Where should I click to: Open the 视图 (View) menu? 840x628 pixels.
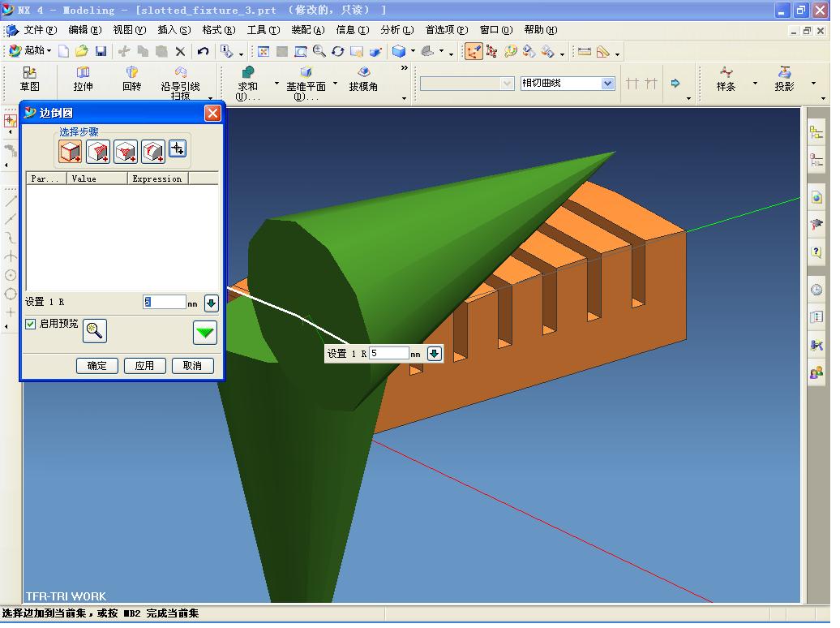click(129, 30)
